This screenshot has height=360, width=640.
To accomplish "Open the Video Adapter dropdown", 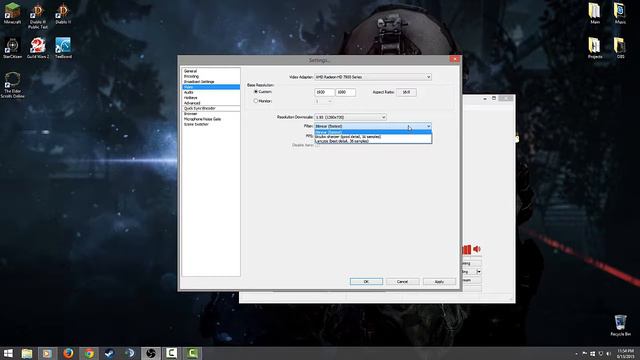I will (373, 77).
